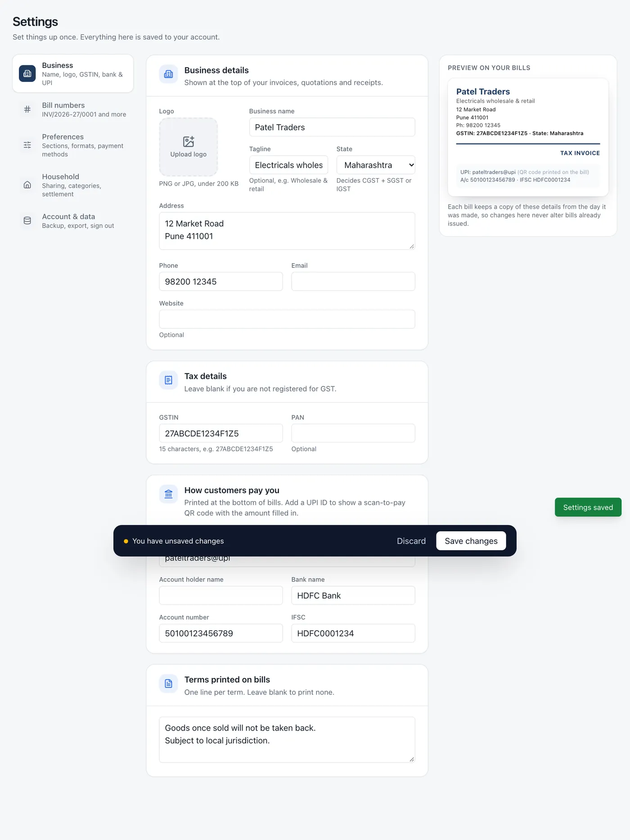
Task: Click the PREVIEW ON YOUR BILLS heading
Action: (x=489, y=68)
